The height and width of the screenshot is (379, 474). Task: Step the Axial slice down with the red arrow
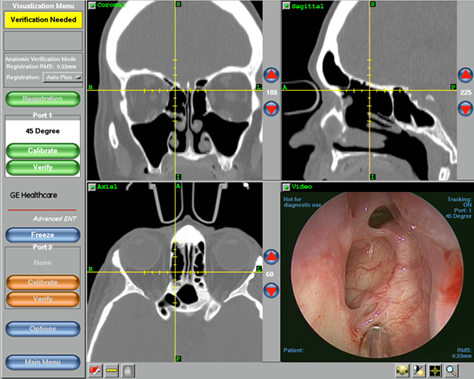(x=271, y=291)
